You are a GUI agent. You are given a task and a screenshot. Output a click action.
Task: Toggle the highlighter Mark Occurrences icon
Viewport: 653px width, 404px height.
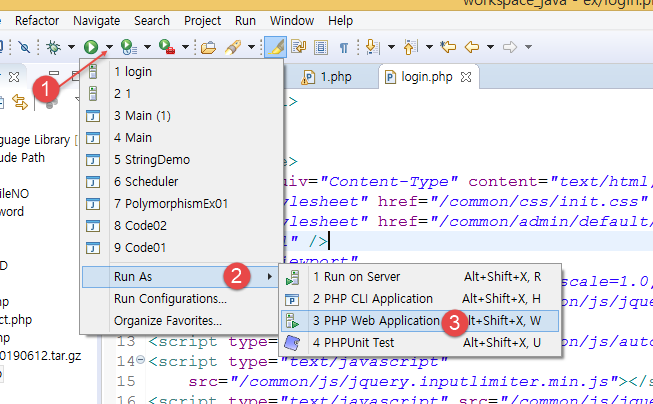point(276,47)
